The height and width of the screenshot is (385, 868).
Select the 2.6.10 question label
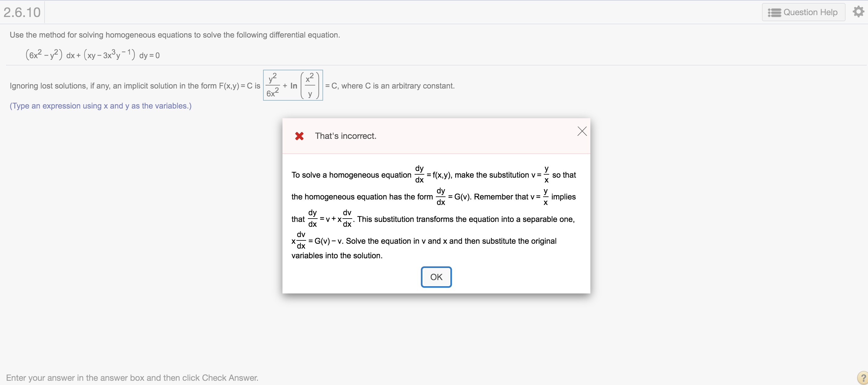click(22, 12)
